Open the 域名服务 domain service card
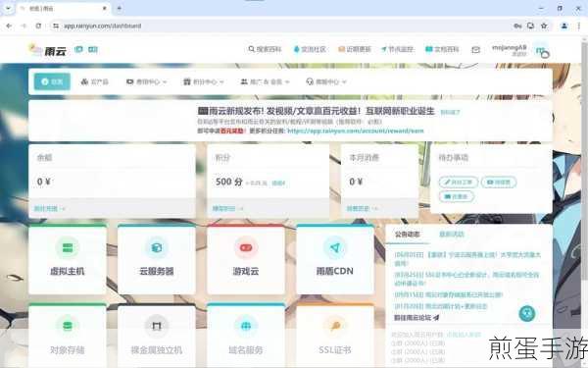The width and height of the screenshot is (588, 368). [246, 336]
